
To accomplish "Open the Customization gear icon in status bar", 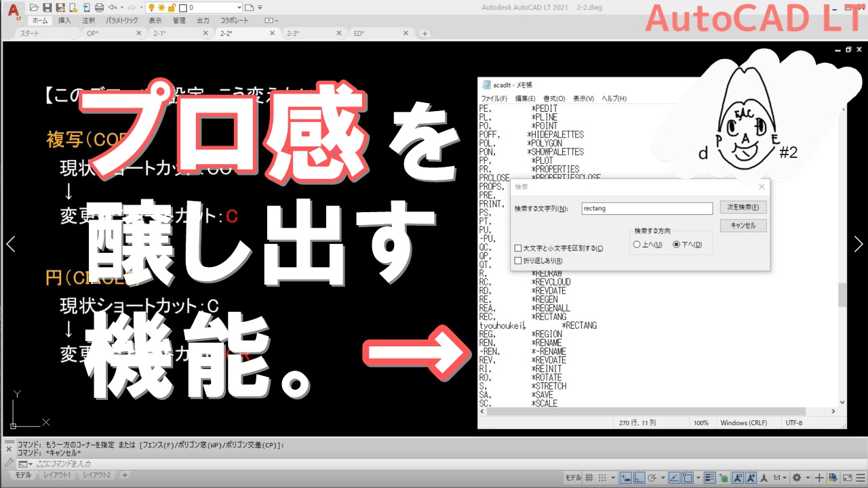I will [796, 477].
